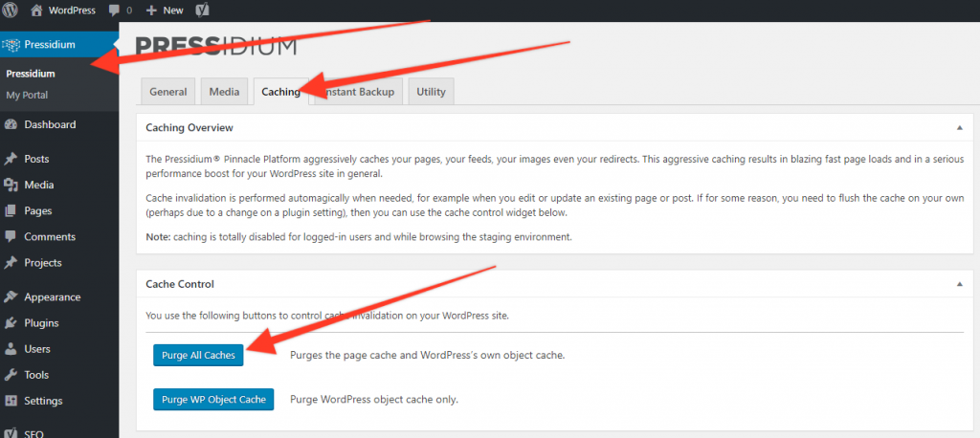980x438 pixels.
Task: Click the Yoast icon in the admin bar
Action: click(202, 10)
